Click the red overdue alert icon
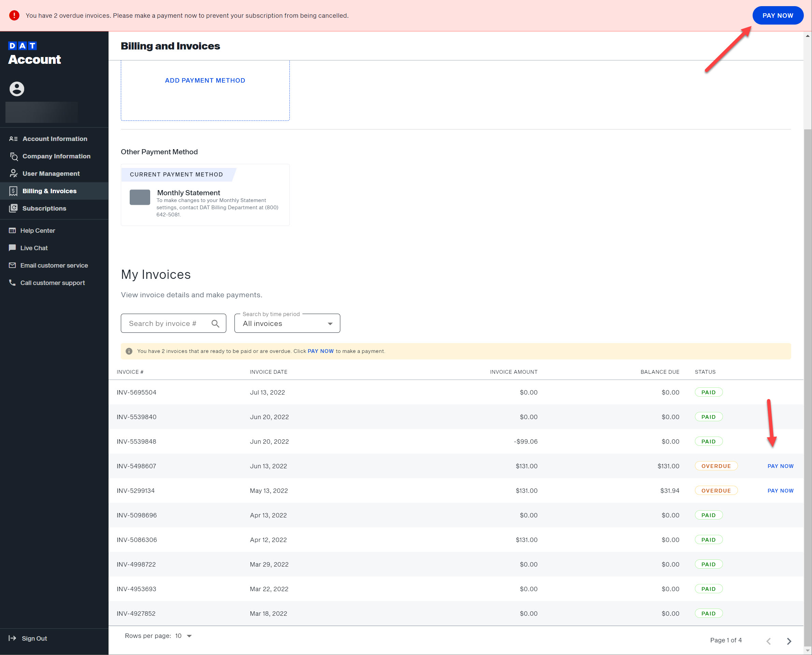Image resolution: width=812 pixels, height=655 pixels. coord(14,15)
